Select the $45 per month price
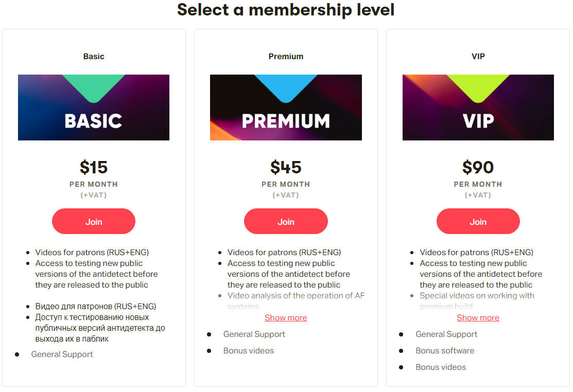 click(286, 168)
